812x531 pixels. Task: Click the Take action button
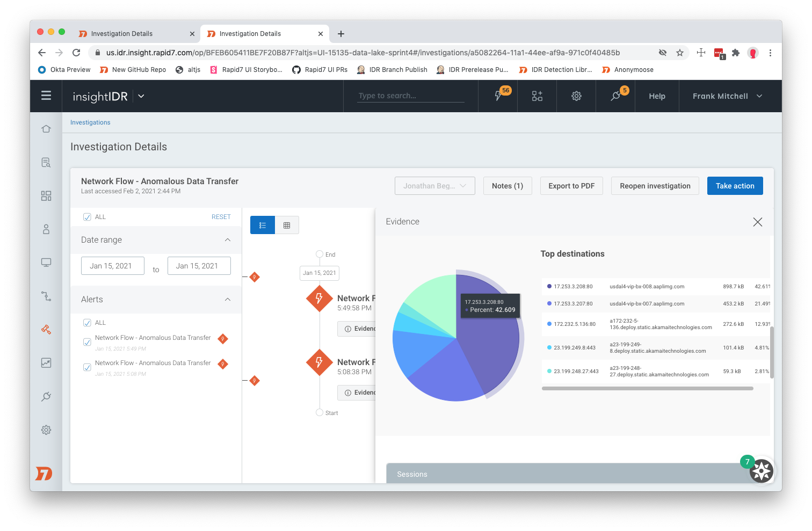(735, 186)
